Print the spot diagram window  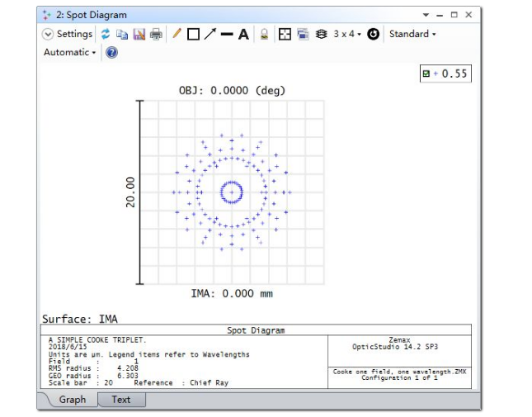pyautogui.click(x=156, y=35)
